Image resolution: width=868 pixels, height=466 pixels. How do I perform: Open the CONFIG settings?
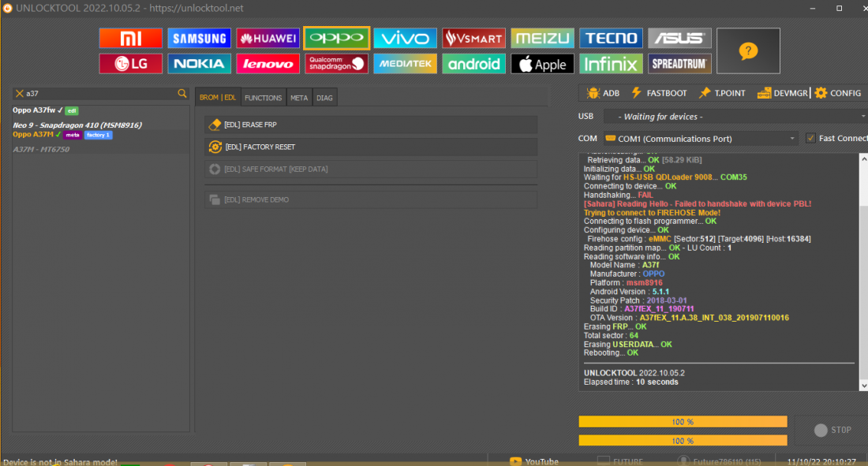click(837, 93)
